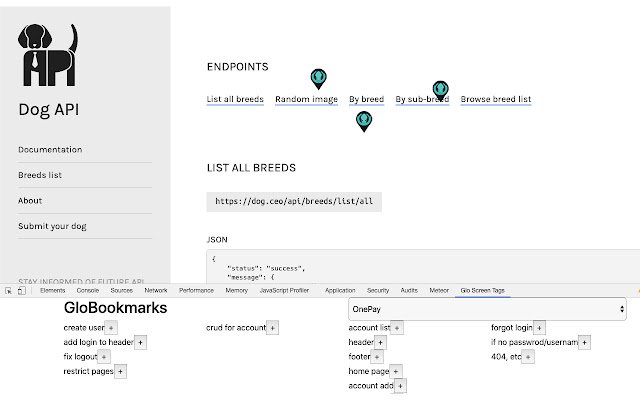This screenshot has height=400, width=640.
Task: Click plus button next to if no password/username
Action: click(x=584, y=342)
